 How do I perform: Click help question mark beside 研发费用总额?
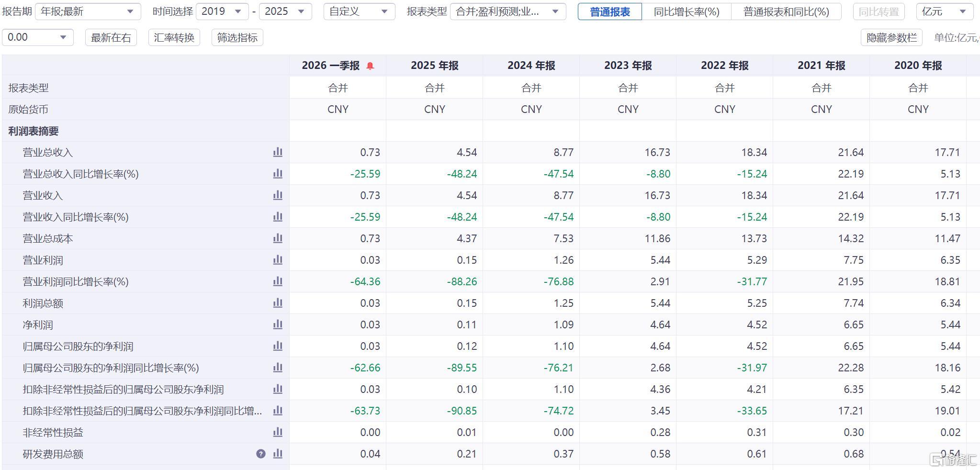click(x=261, y=454)
